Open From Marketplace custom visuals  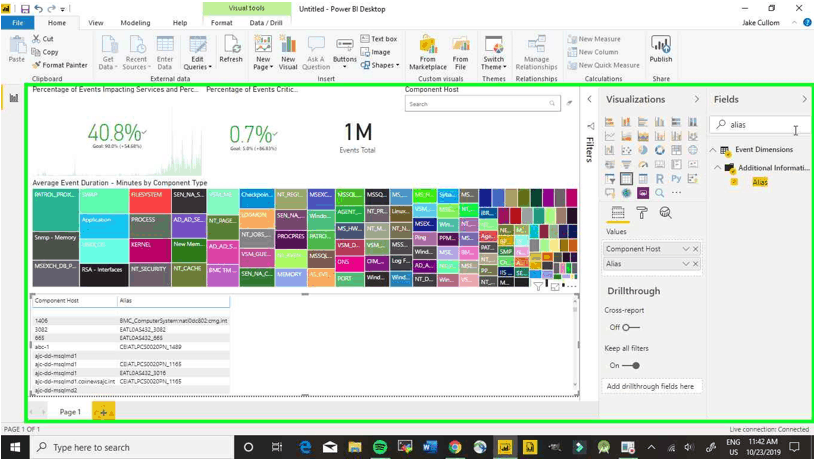428,53
